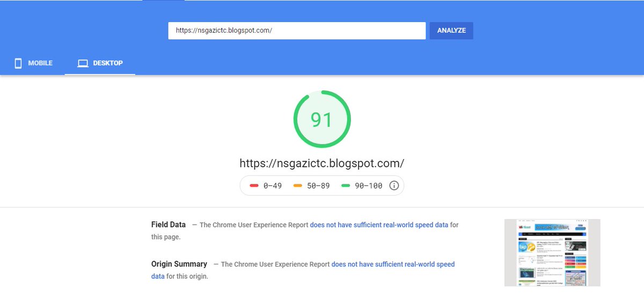Click the 0–49 range text
This screenshot has width=644, height=295.
tap(273, 186)
